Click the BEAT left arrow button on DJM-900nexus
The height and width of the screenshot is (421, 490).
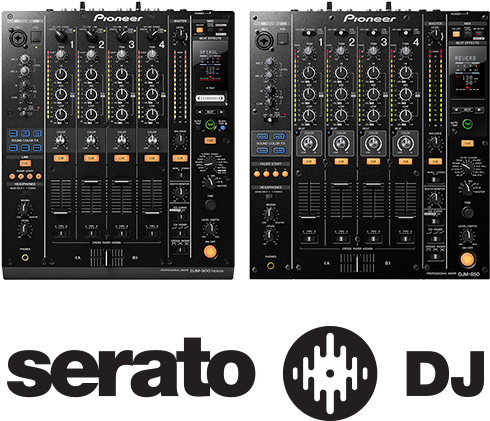pos(200,112)
